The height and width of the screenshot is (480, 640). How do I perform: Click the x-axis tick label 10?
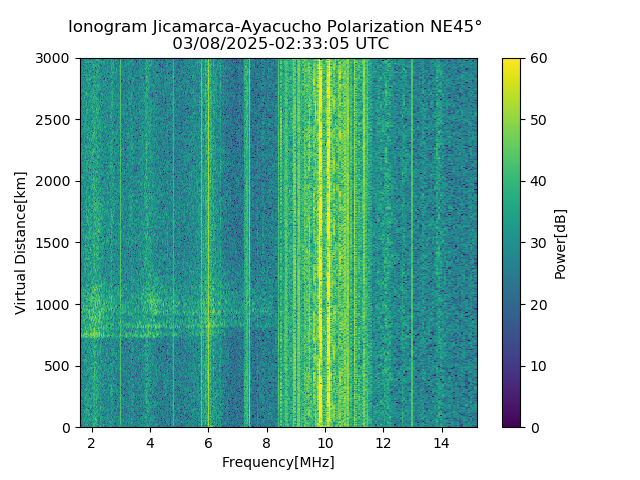(x=325, y=443)
